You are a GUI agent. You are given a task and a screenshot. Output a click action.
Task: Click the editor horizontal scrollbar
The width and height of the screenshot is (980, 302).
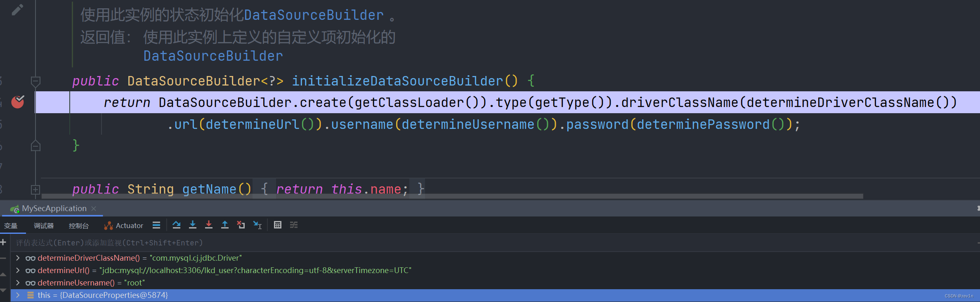[x=453, y=196]
